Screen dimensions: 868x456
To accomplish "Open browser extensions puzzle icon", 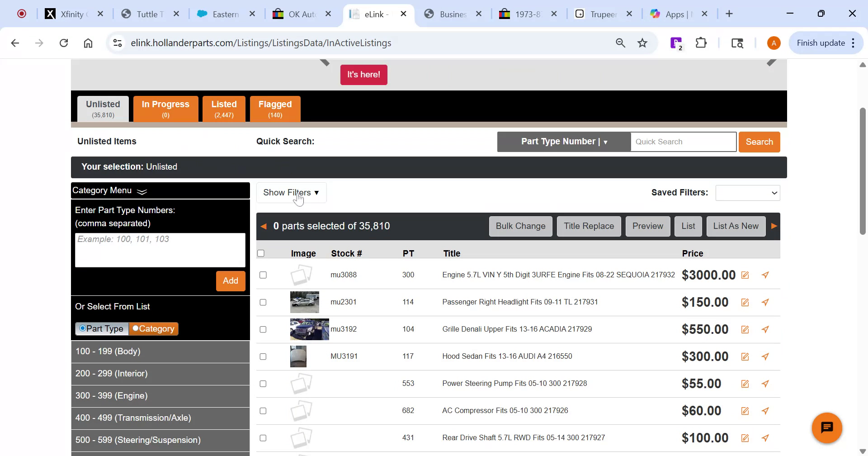I will pyautogui.click(x=701, y=43).
